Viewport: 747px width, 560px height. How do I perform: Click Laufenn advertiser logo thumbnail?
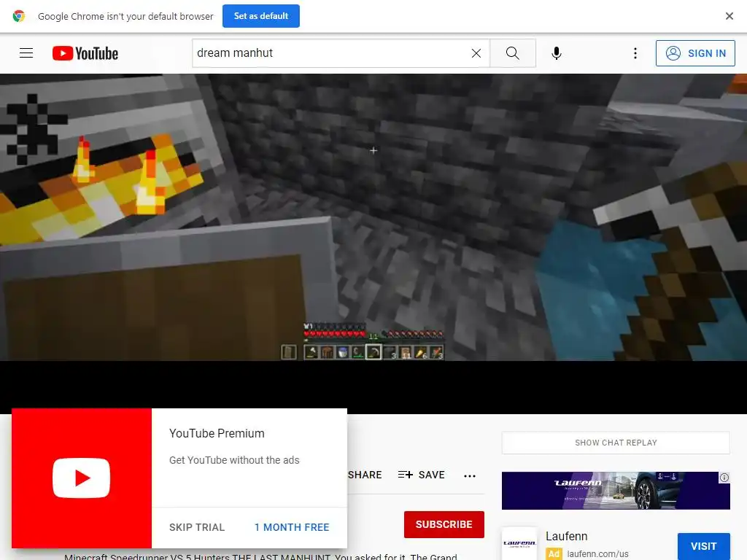pyautogui.click(x=519, y=543)
